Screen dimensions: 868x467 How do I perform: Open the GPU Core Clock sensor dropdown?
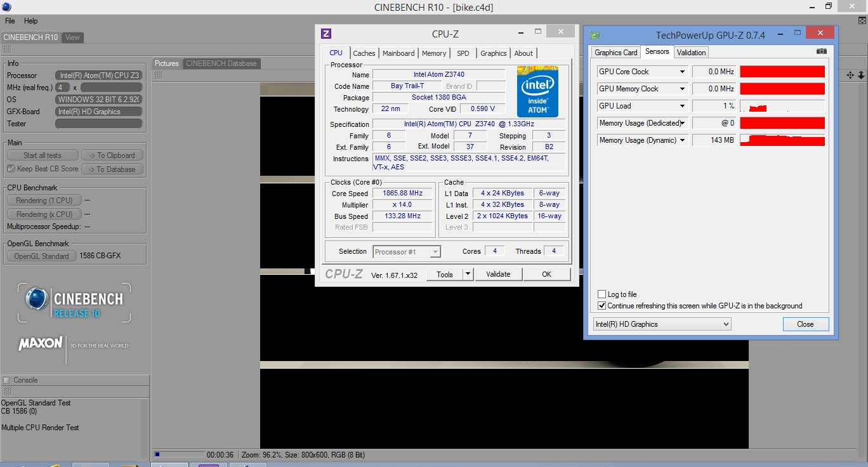pos(683,72)
